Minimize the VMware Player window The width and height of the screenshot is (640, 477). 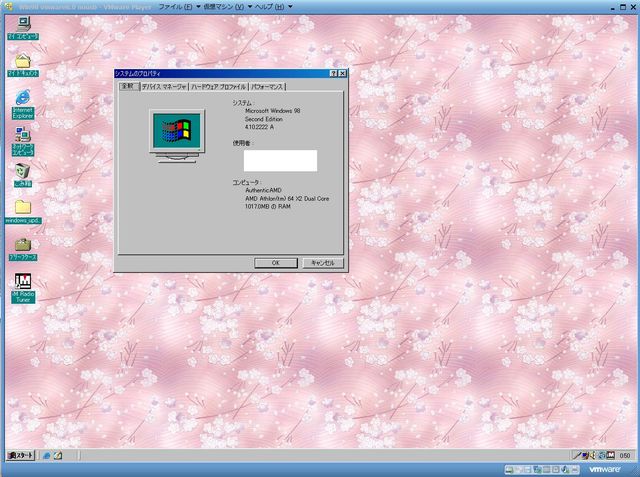(x=613, y=7)
